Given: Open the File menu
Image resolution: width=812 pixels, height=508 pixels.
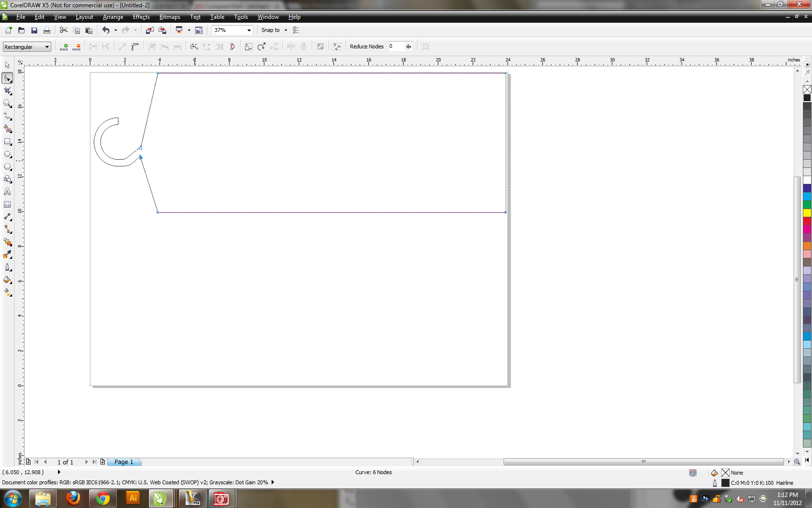Looking at the screenshot, I should 21,17.
